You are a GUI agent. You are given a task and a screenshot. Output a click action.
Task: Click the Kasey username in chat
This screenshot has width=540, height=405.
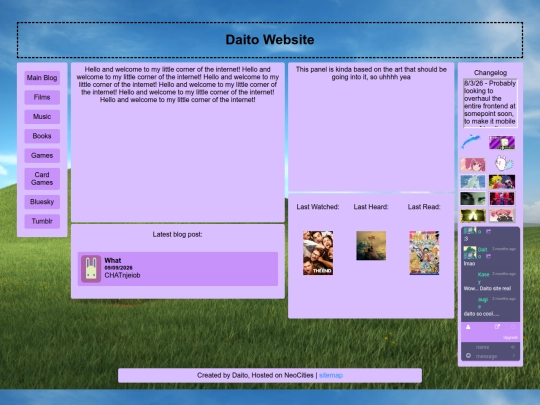click(483, 278)
